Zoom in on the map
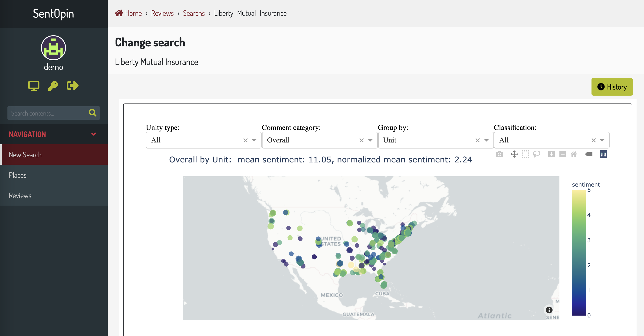644x336 pixels. tap(551, 154)
